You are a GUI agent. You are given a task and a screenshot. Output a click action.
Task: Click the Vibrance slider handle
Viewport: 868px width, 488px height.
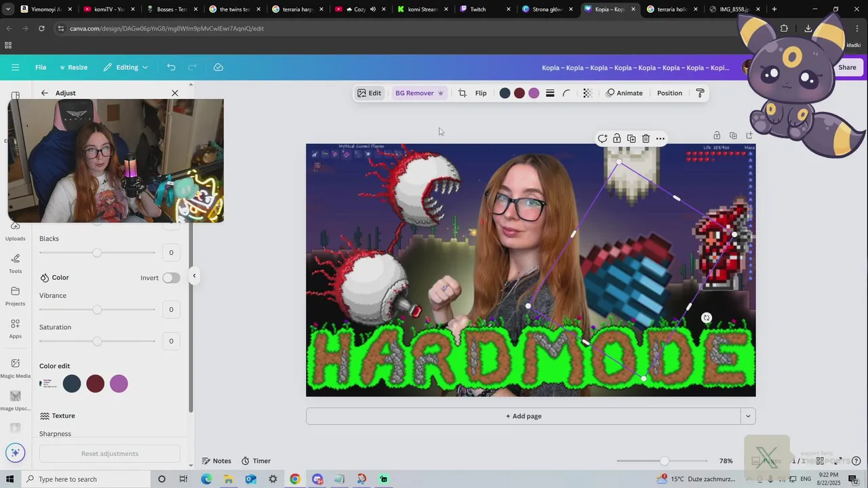click(97, 309)
